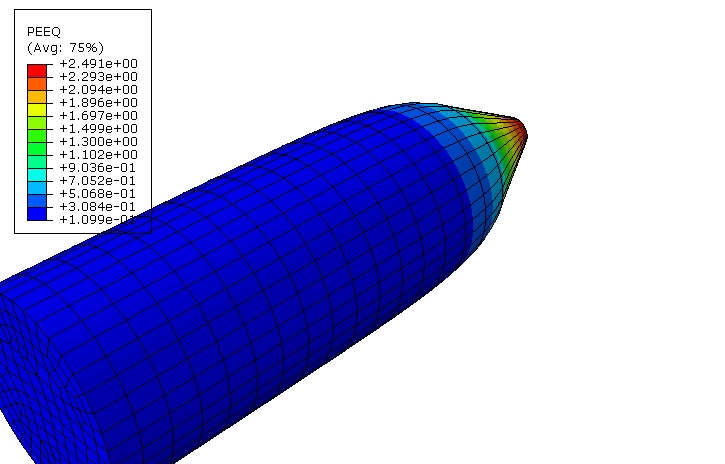Click the +1.499e+00 legend value
725x464 pixels.
coord(98,128)
